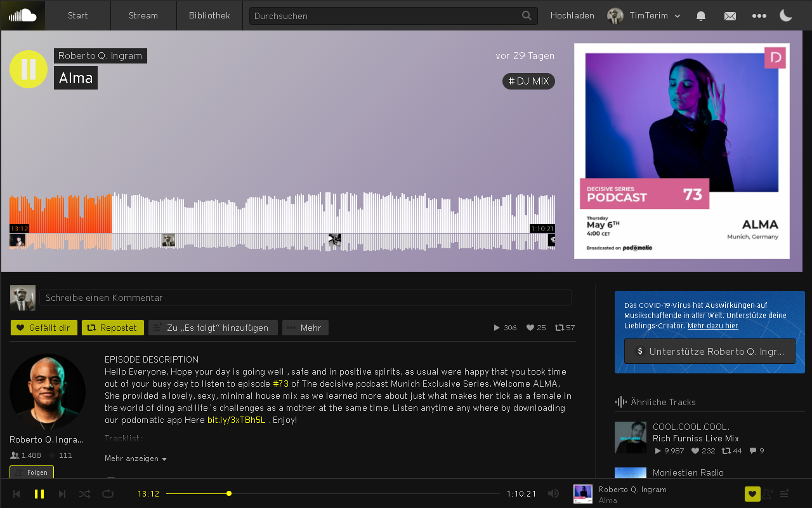This screenshot has height=508, width=812.
Task: Click the comment avatar at waveform end
Action: tap(551, 240)
